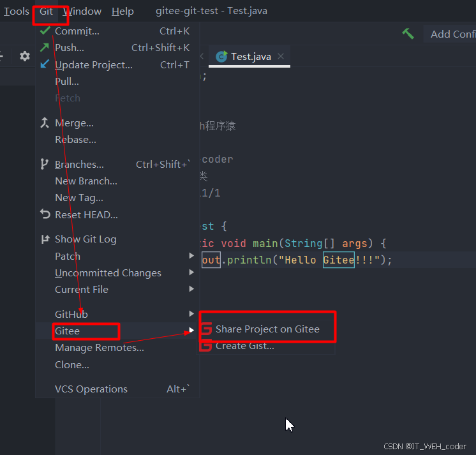Select Gitee menu entry
The height and width of the screenshot is (455, 476).
click(x=117, y=331)
